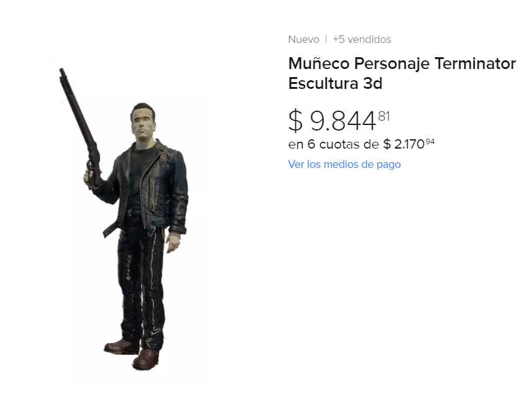This screenshot has height=396, width=532.
Task: Click the separator between Nuevo and vendidos
Action: [326, 39]
